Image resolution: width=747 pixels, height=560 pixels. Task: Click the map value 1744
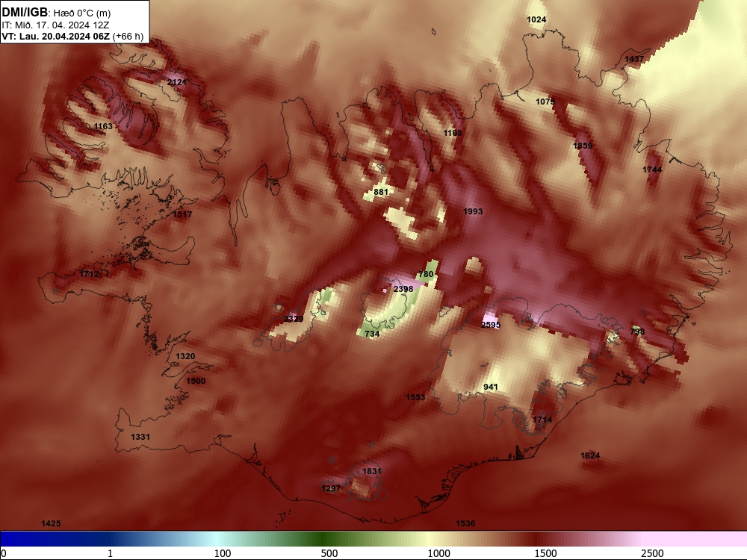point(652,169)
